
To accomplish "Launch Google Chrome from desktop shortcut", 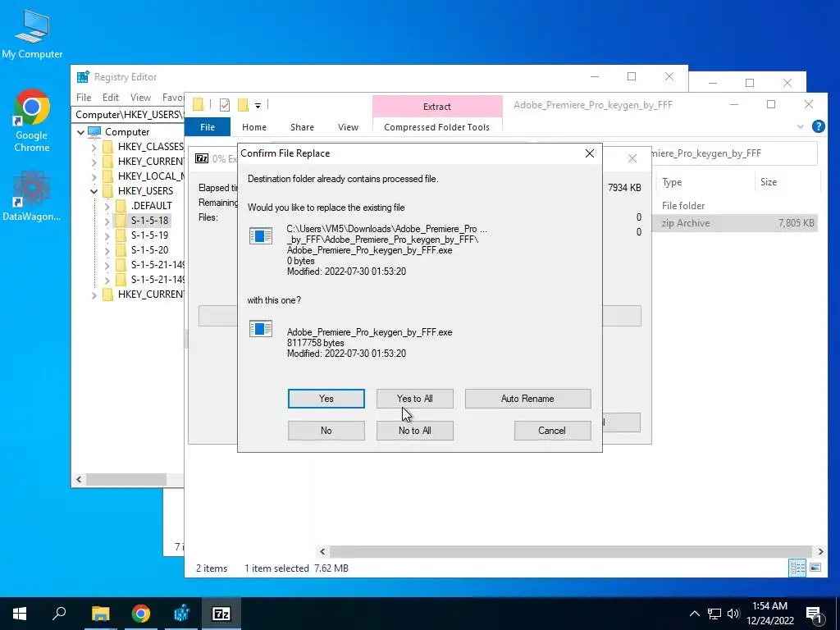I will [32, 121].
